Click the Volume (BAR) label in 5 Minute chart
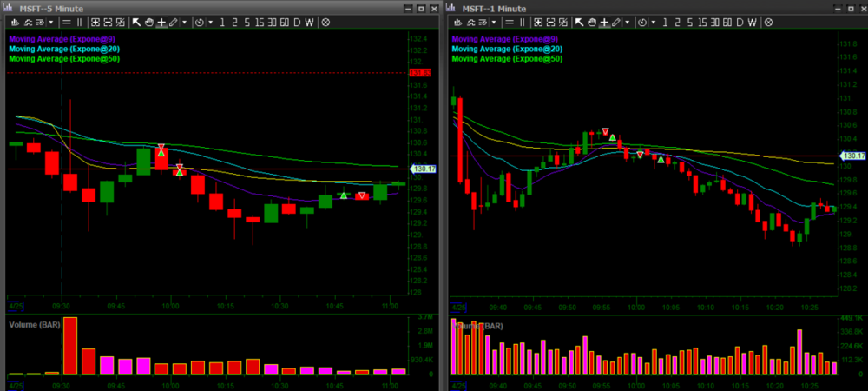The height and width of the screenshot is (391, 868). pos(34,324)
